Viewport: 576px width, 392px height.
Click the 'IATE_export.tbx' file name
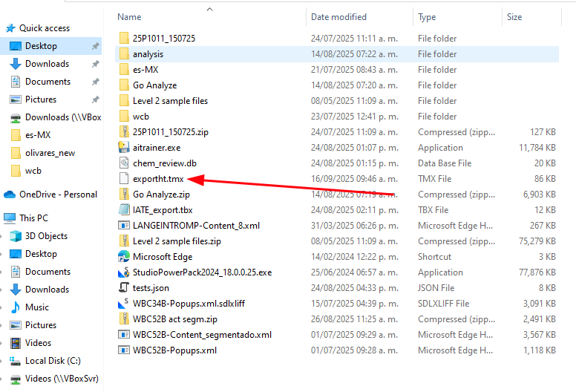coord(163,210)
